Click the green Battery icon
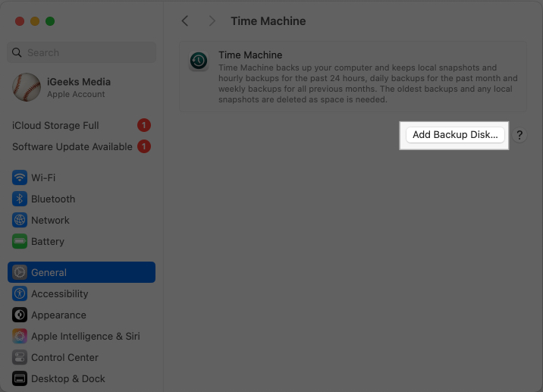This screenshot has width=543, height=392. pos(20,241)
